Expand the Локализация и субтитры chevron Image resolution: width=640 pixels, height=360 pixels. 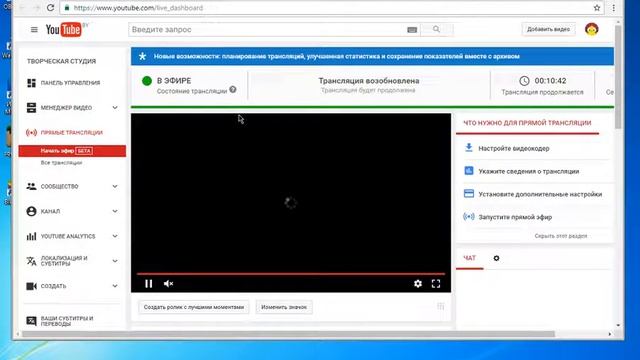(115, 261)
